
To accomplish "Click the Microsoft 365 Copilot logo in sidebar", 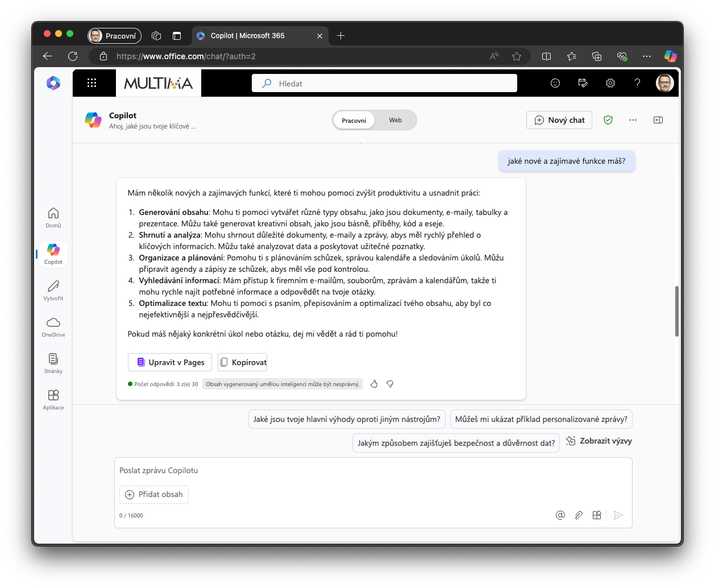I will 53,83.
